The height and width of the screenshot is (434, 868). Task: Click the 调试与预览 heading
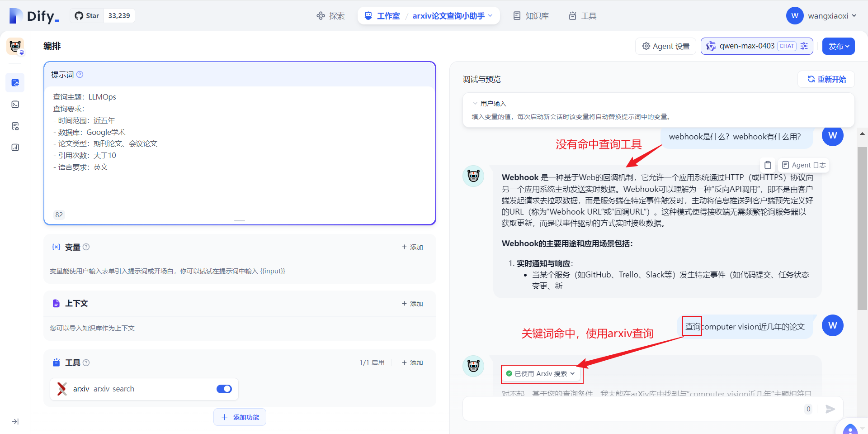point(481,79)
